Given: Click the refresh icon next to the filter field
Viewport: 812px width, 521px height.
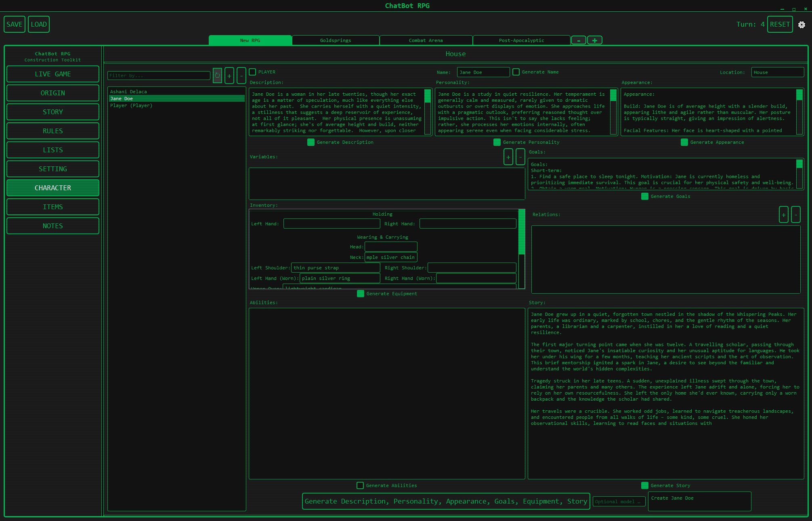Looking at the screenshot, I should 217,76.
